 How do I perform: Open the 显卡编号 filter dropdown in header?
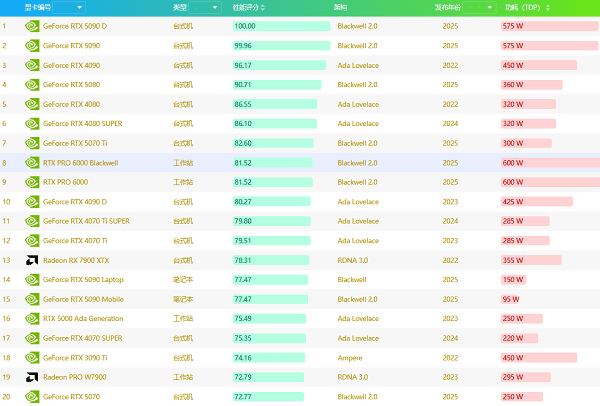(68, 7)
